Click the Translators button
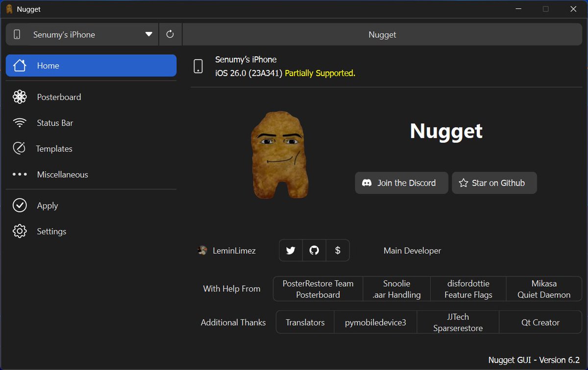588x370 pixels. click(305, 322)
